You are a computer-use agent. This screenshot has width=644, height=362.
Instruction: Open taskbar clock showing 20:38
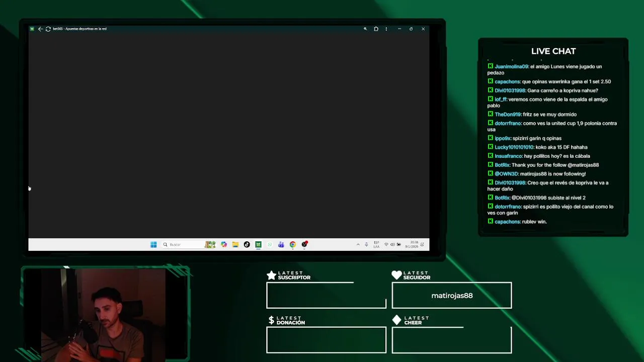tap(412, 244)
